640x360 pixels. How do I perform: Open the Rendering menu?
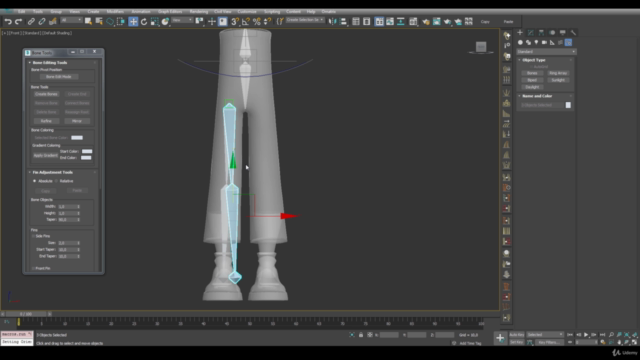tap(199, 12)
